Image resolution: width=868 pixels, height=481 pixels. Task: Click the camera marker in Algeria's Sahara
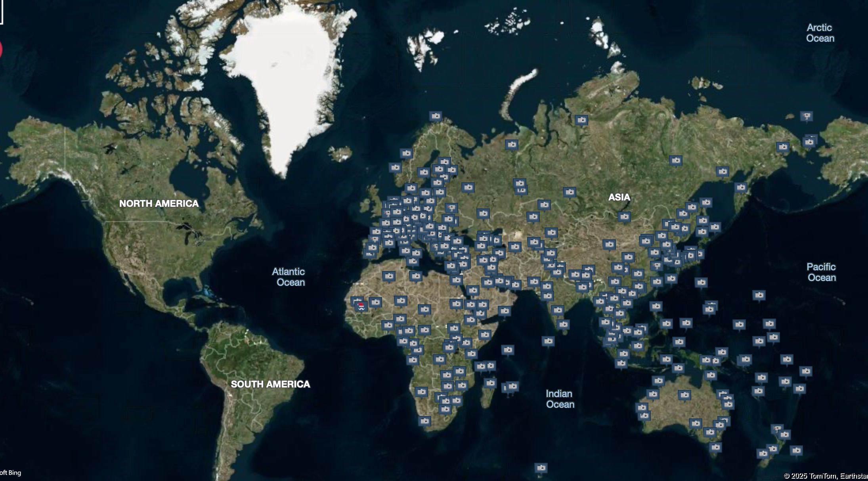[389, 276]
